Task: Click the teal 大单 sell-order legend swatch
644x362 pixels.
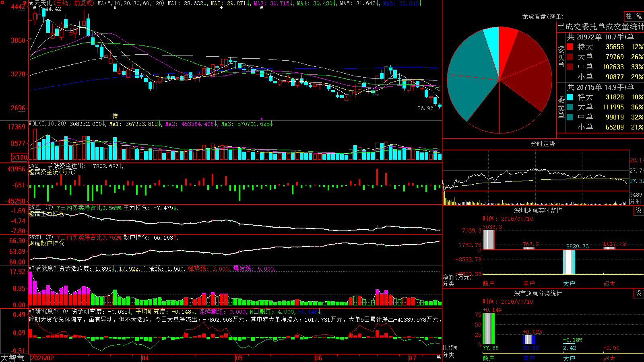Action: (x=570, y=107)
